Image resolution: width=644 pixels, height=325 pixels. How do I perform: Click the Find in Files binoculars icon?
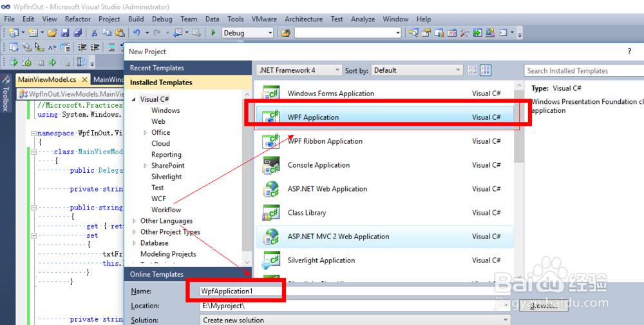286,33
